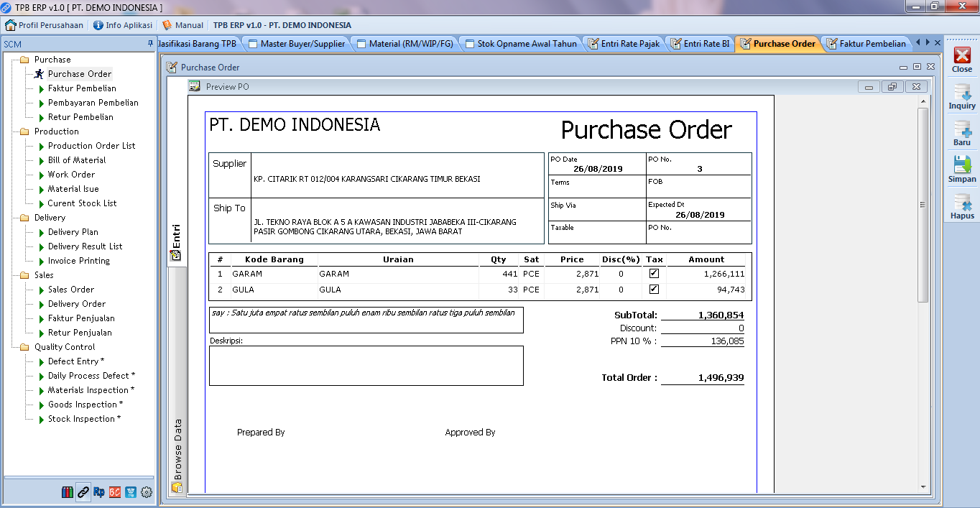980x508 pixels.
Task: Click the Baru new record icon
Action: pos(962,130)
